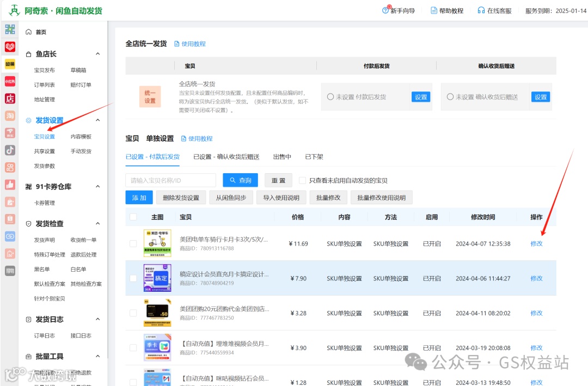This screenshot has height=386, width=588.
Task: Click 从闲鱼同步 button
Action: (231, 198)
